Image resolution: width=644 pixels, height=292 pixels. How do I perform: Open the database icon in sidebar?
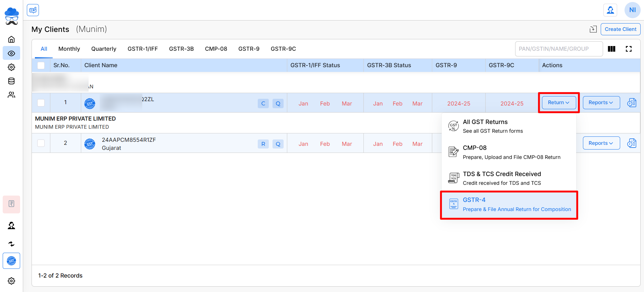(x=11, y=81)
